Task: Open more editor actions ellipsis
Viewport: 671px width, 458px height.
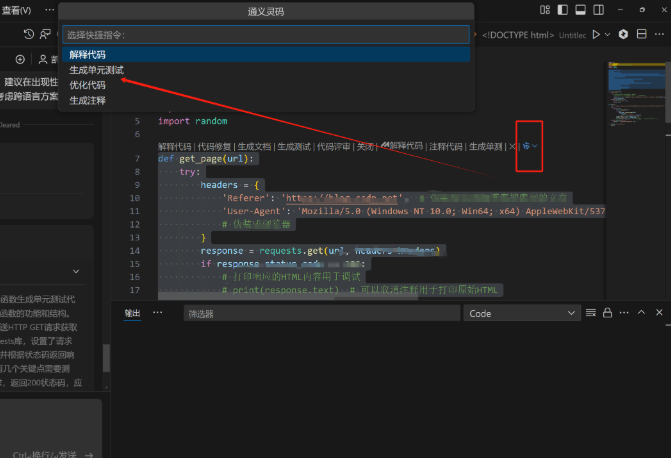Action: tap(659, 34)
